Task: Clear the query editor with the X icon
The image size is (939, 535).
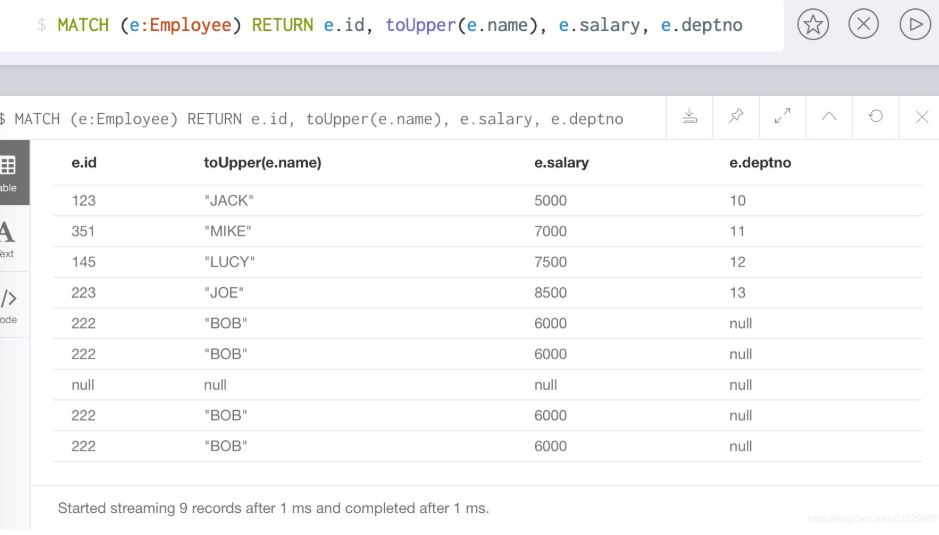Action: click(864, 25)
